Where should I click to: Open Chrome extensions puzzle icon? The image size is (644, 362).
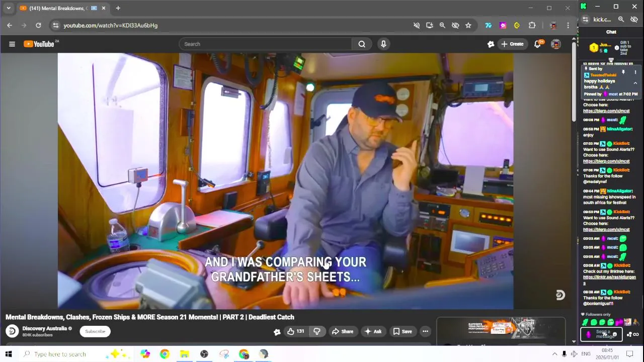(532, 25)
